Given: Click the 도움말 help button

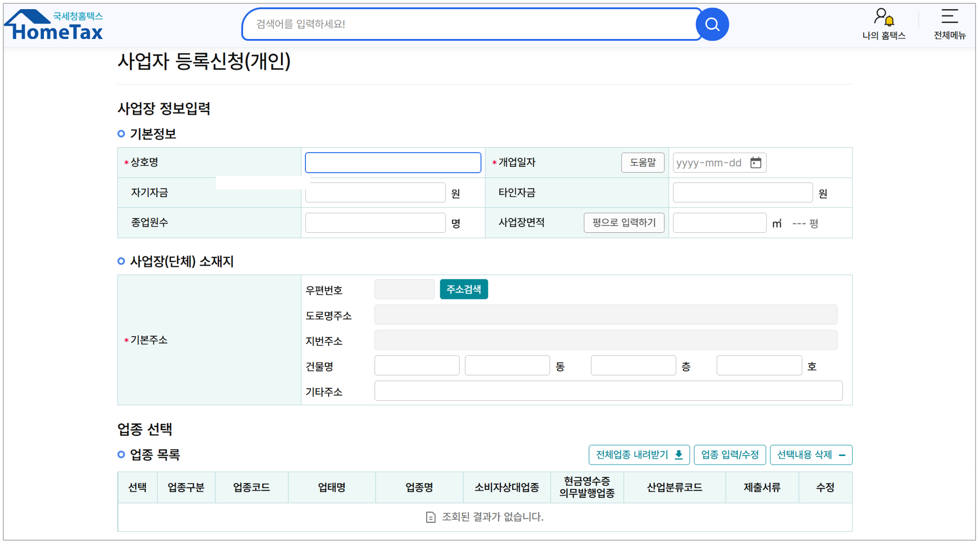Looking at the screenshot, I should pos(642,162).
